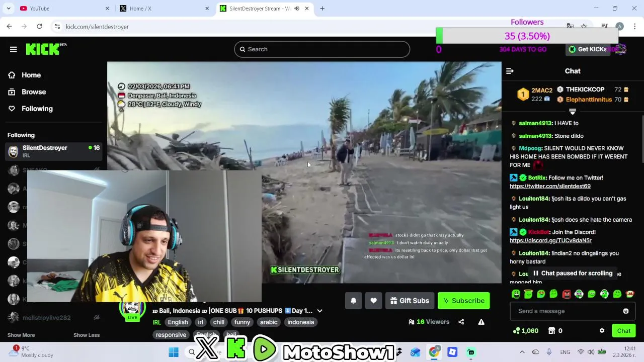Click the BotRix username in chat
644x362 pixels.
[537, 177]
